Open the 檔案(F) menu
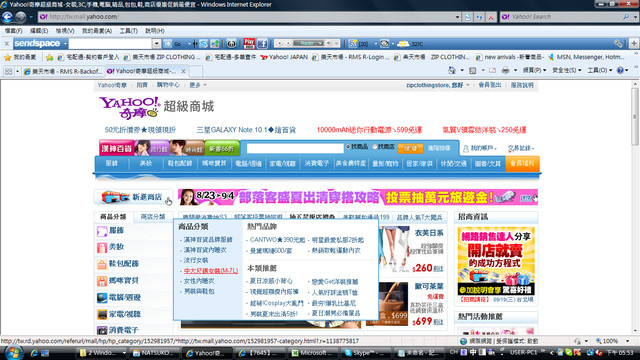The width and height of the screenshot is (640, 360). [13, 31]
